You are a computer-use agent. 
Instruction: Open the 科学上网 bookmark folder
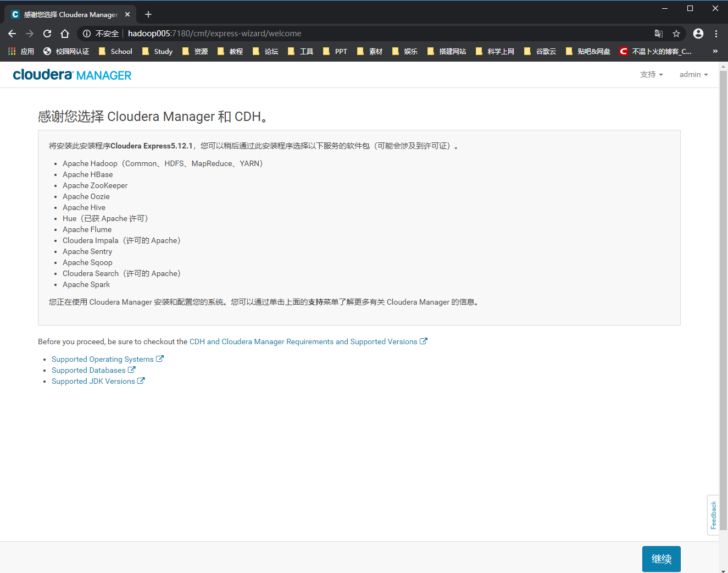pos(495,51)
